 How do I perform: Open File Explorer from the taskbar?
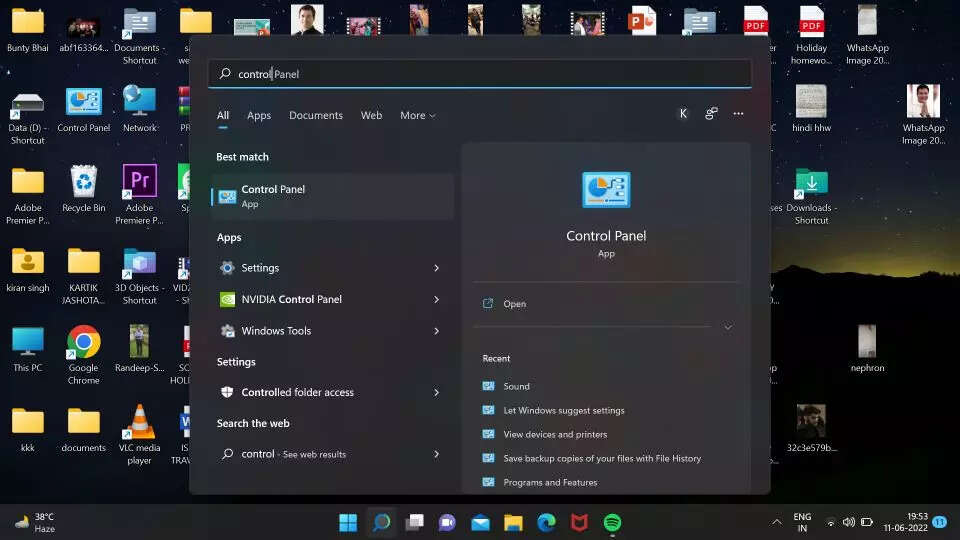514,522
